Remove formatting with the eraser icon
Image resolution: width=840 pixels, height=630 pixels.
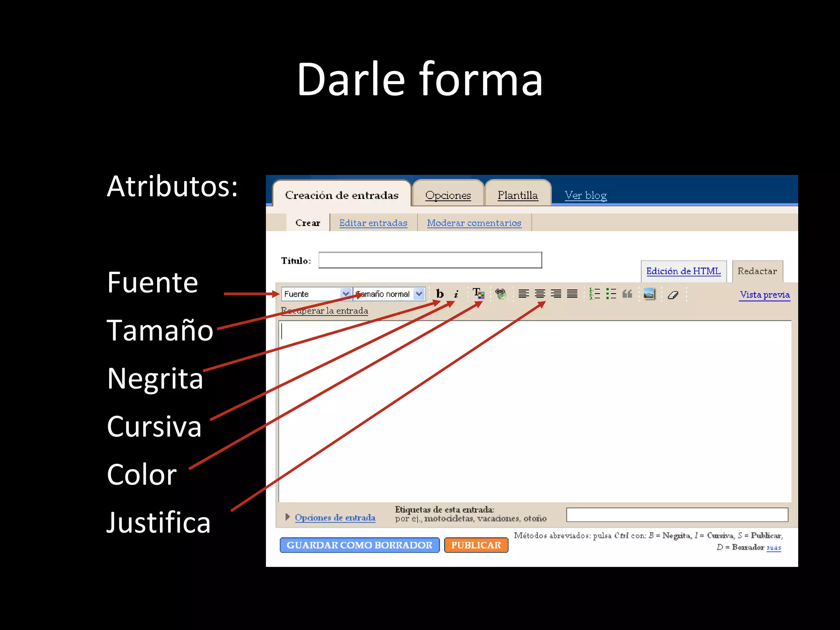pos(673,294)
